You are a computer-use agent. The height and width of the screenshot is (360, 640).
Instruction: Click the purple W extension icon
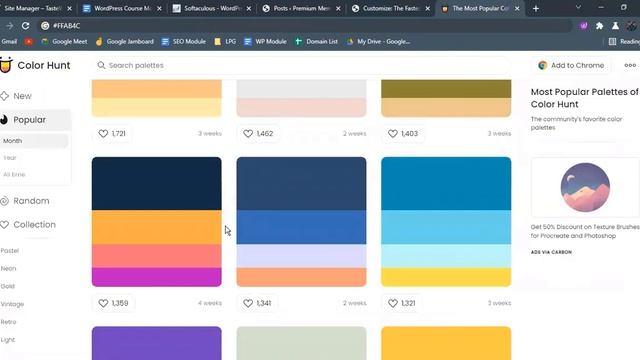click(583, 26)
